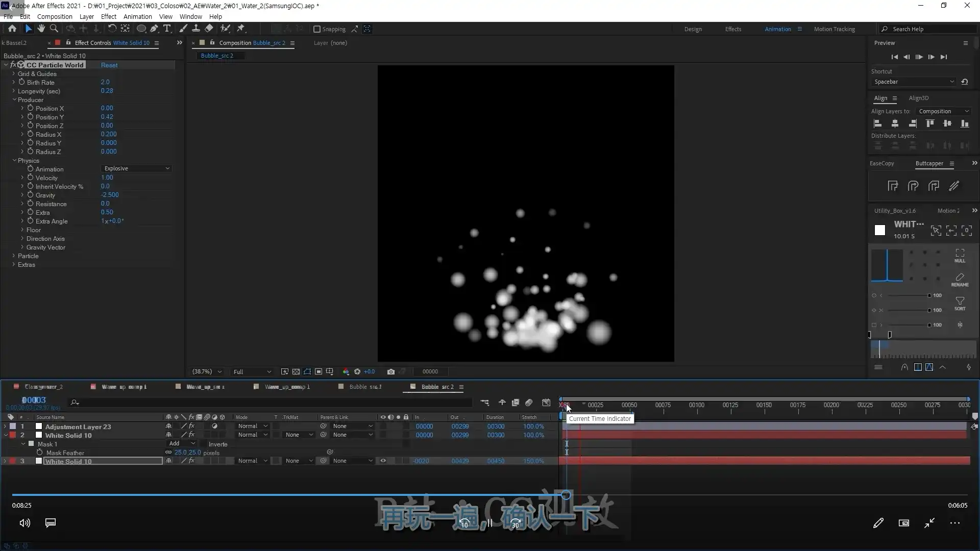Select the Zoom tool
The width and height of the screenshot is (980, 551).
pos(54,29)
